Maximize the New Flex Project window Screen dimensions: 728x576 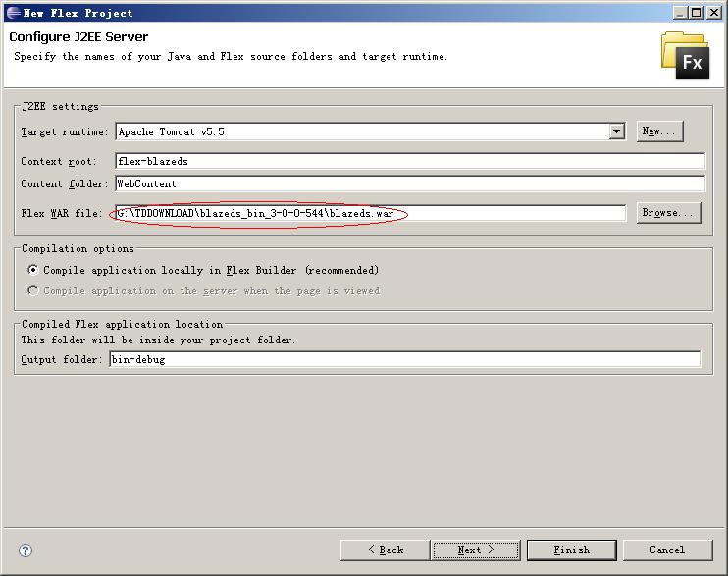[x=697, y=13]
